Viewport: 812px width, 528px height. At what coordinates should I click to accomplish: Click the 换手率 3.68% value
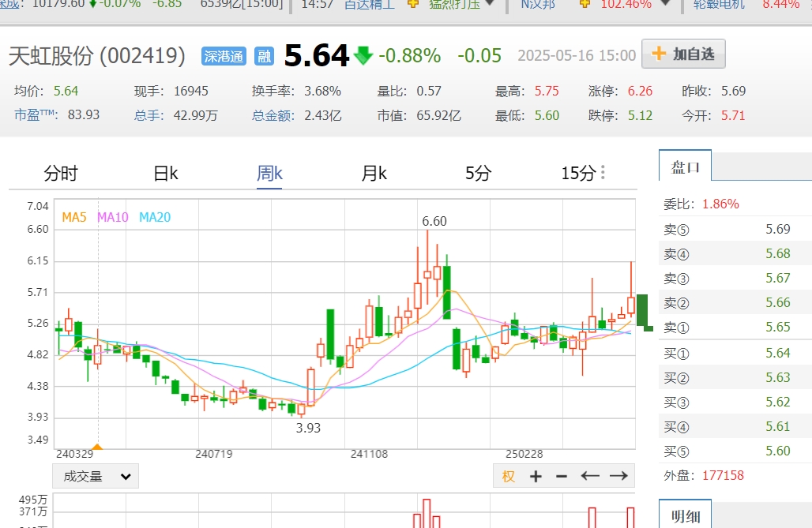[x=322, y=91]
